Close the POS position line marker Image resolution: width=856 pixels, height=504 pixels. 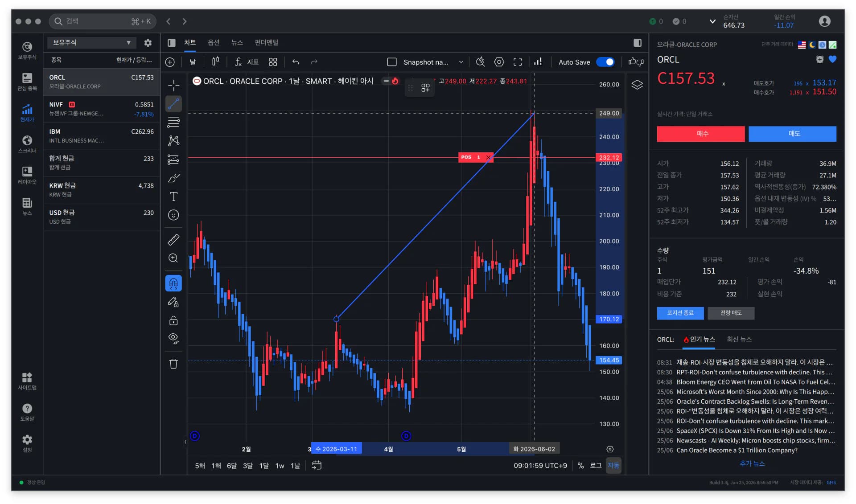tap(488, 157)
